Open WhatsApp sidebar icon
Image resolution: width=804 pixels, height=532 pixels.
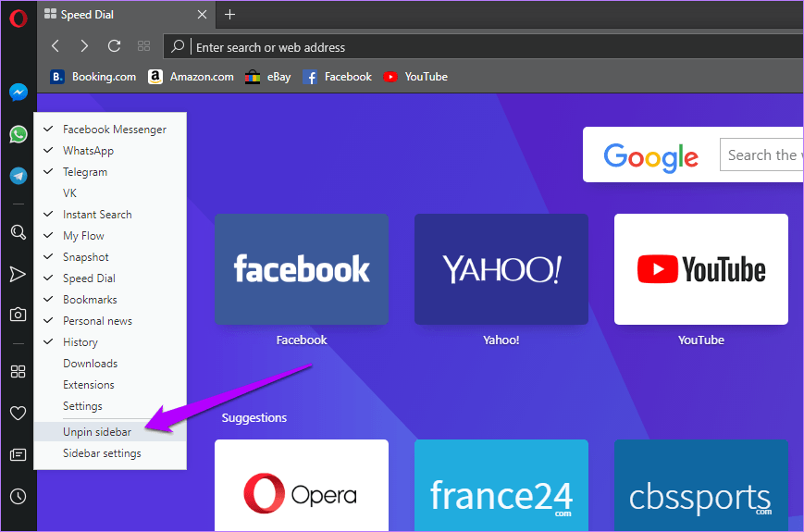18,134
